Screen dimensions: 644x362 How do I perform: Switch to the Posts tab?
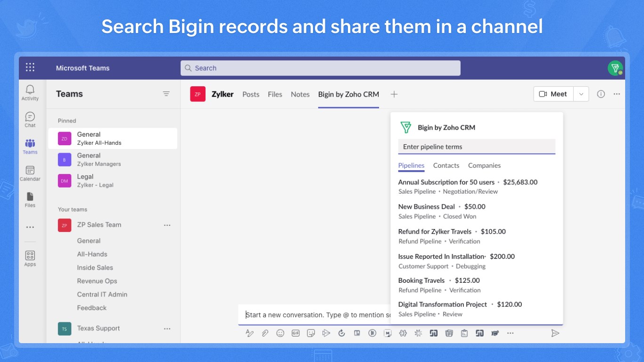click(x=251, y=94)
